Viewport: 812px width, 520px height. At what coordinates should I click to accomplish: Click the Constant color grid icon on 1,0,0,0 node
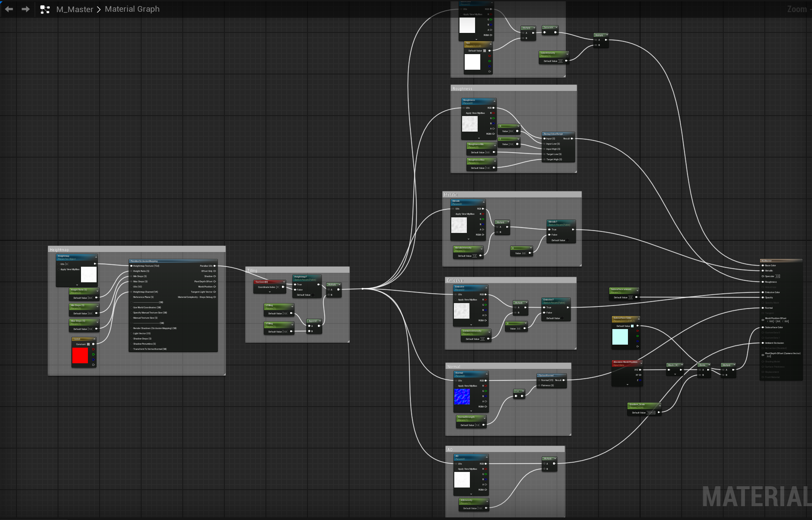pyautogui.click(x=88, y=344)
